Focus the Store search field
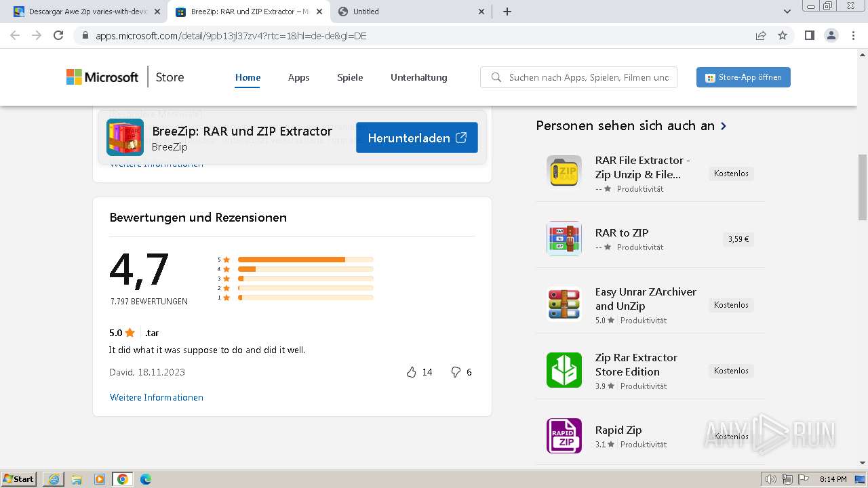 [578, 77]
